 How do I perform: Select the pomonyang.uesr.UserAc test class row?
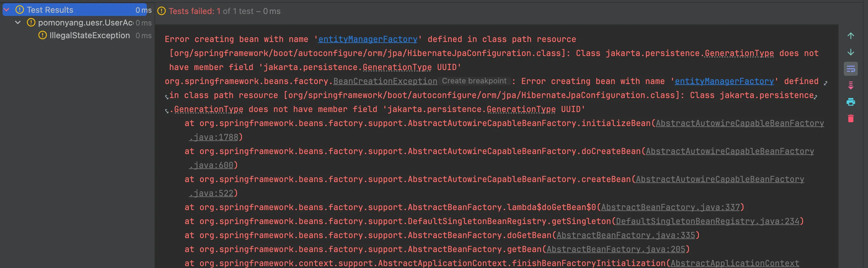(x=85, y=23)
